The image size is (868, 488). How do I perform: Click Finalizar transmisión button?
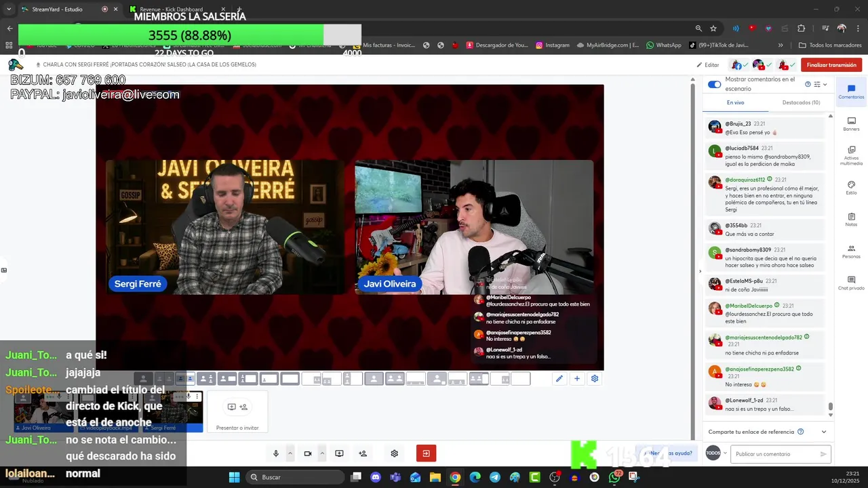831,65
